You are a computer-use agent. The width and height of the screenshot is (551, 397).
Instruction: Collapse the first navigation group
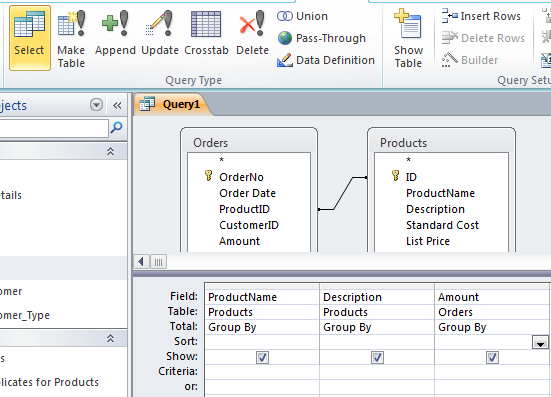click(110, 151)
